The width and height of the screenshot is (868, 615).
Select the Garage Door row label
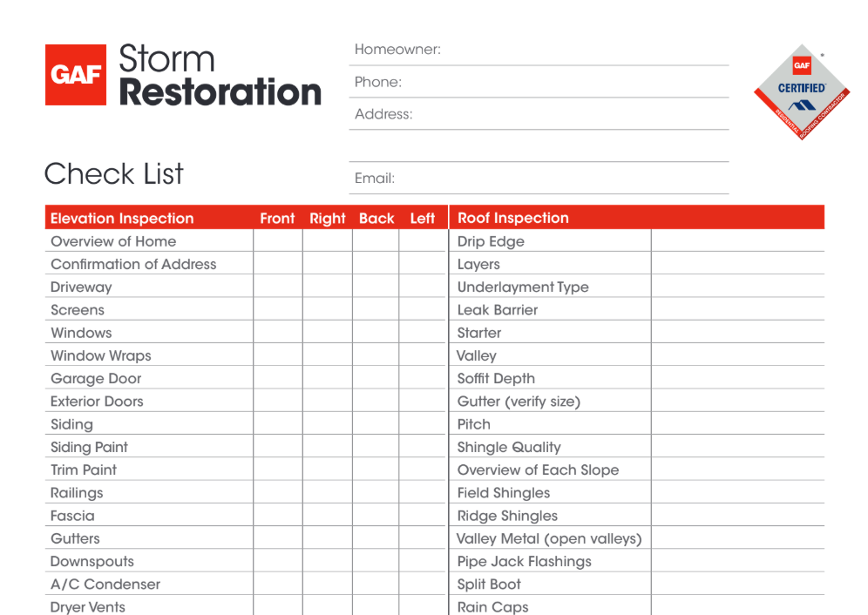97,379
